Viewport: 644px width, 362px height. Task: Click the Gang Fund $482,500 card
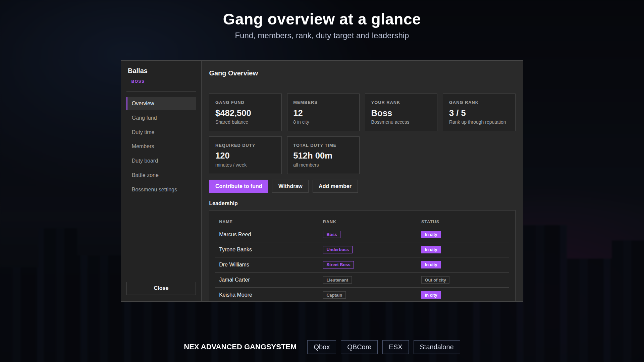point(245,112)
